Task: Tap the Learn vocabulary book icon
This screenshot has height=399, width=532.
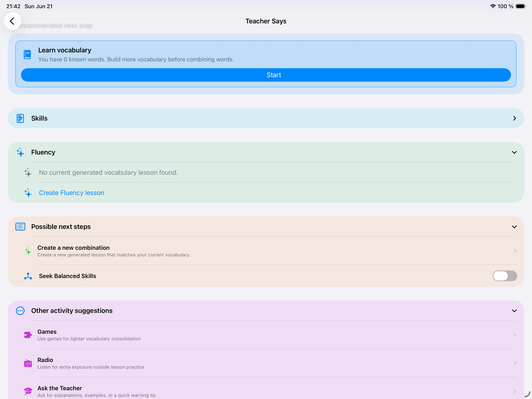Action: point(27,54)
